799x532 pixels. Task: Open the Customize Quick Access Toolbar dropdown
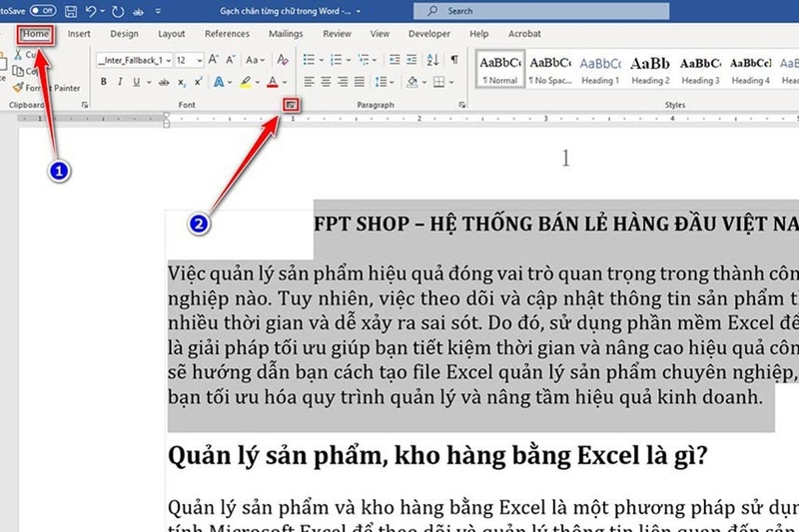point(158,11)
